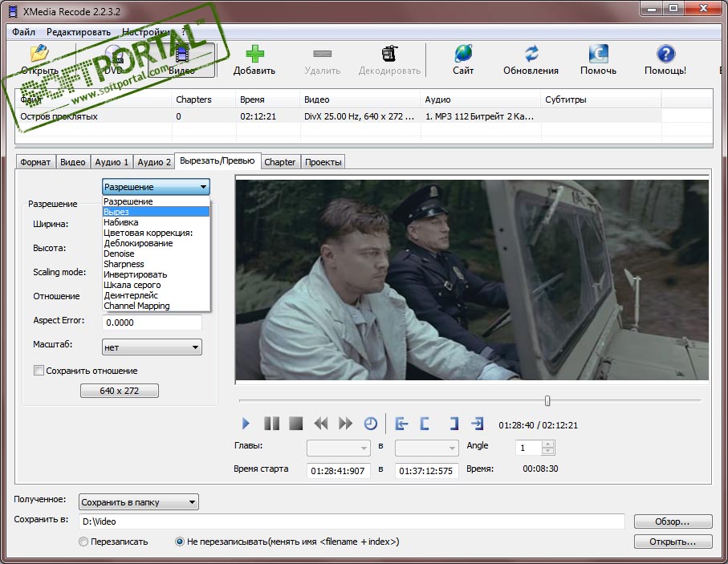
Task: Choose Вырез from the filter list
Action: pos(156,212)
